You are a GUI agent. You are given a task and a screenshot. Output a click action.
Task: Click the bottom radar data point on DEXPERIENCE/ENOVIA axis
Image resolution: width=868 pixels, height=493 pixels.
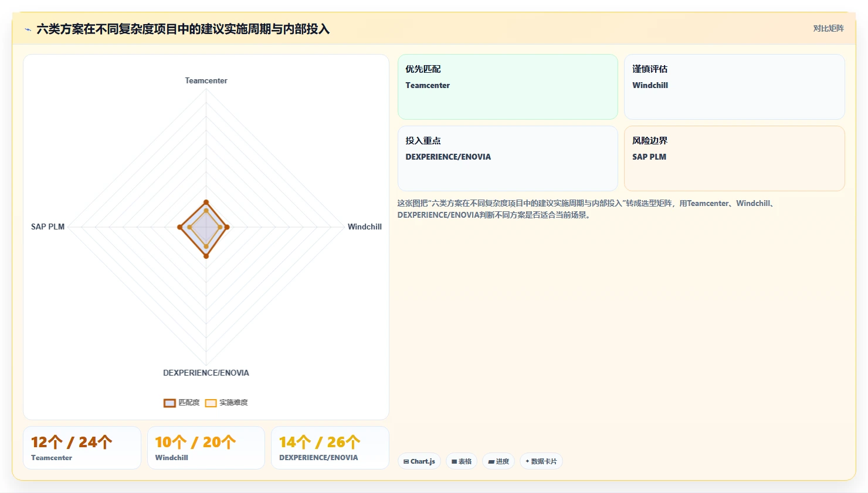(x=206, y=256)
